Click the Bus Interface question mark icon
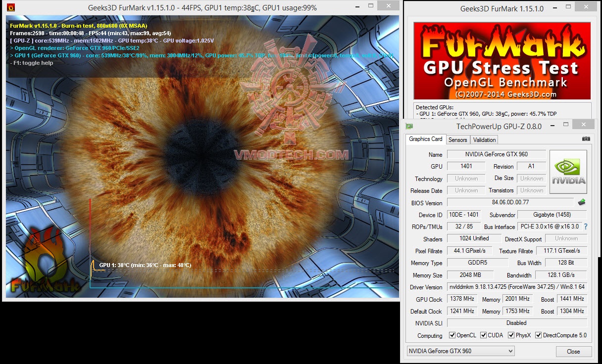602x364 pixels. click(586, 227)
